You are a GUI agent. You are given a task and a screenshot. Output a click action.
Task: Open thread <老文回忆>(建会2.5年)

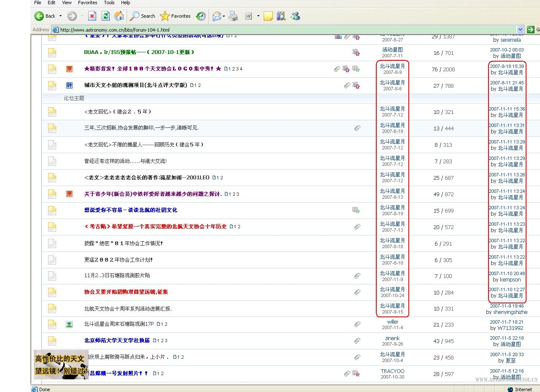118,112
